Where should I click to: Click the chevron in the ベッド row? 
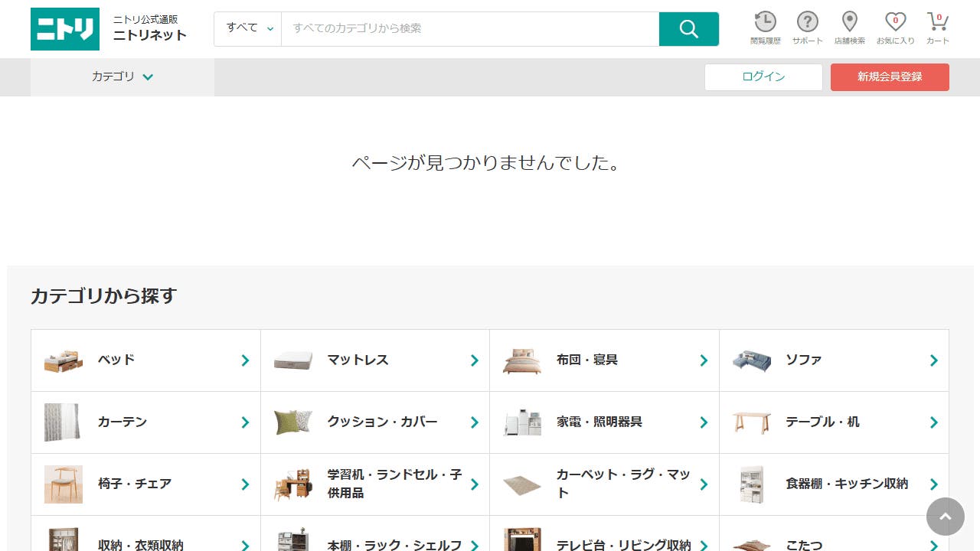(245, 360)
